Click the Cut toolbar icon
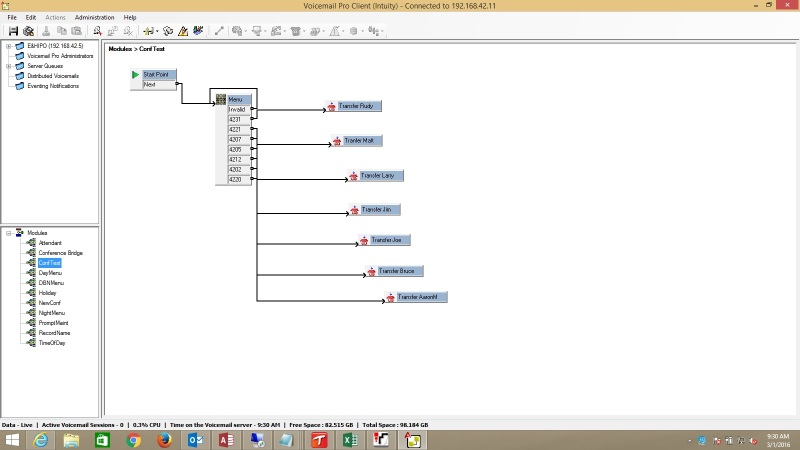Screen dimensions: 800x450 click(46, 31)
